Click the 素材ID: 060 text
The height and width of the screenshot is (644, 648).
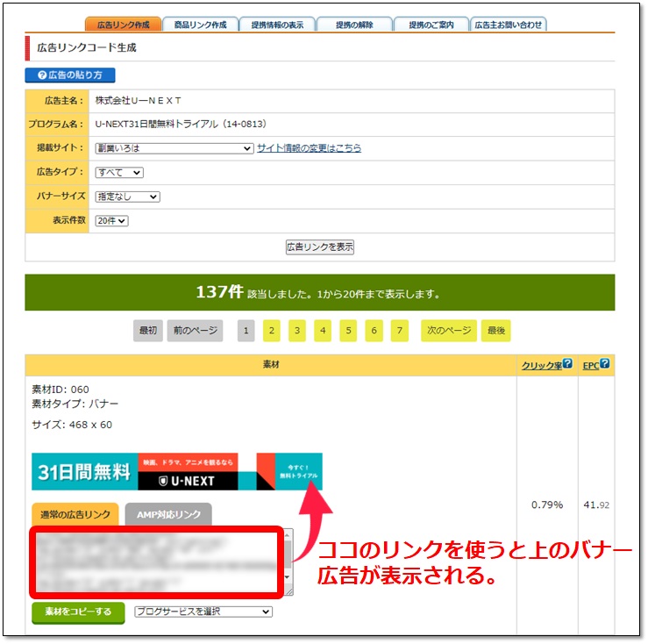pos(61,390)
